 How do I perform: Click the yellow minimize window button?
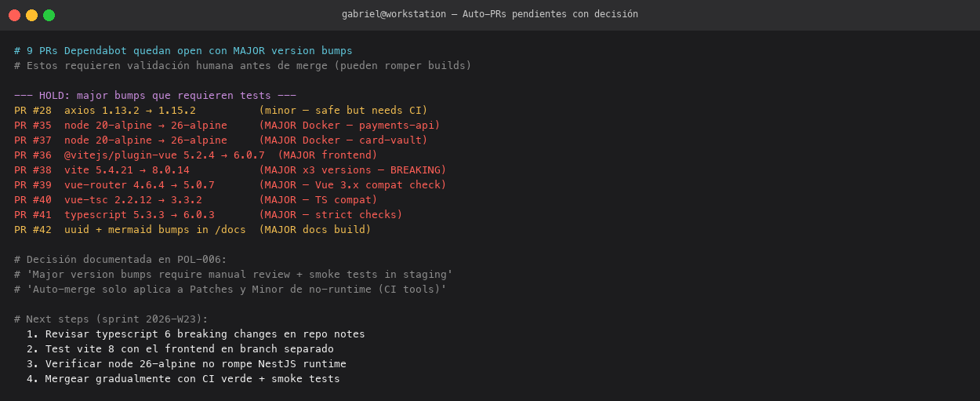pos(31,15)
